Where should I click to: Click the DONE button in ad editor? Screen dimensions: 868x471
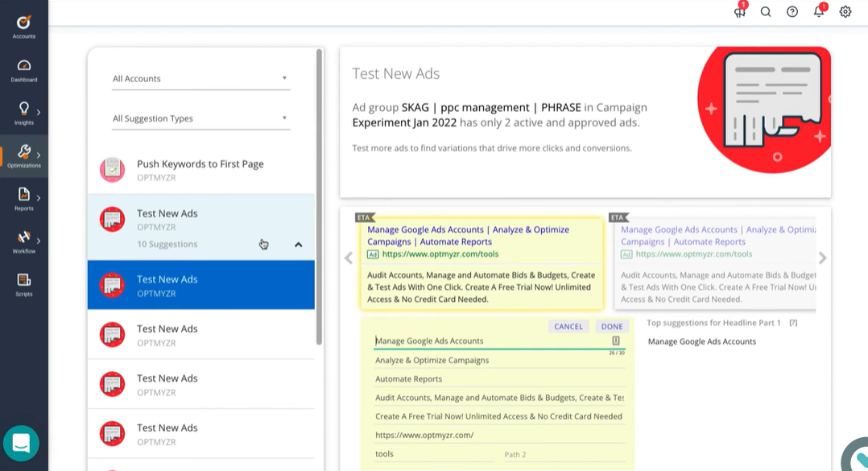click(612, 327)
